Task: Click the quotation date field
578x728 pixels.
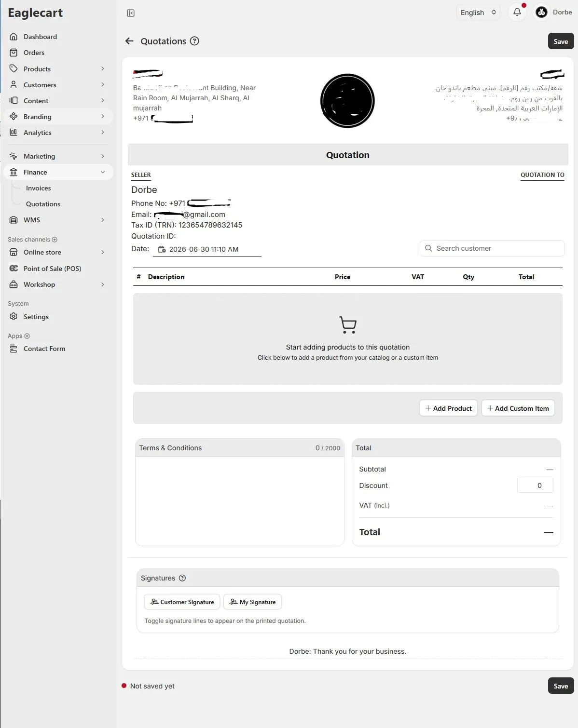Action: (207, 249)
